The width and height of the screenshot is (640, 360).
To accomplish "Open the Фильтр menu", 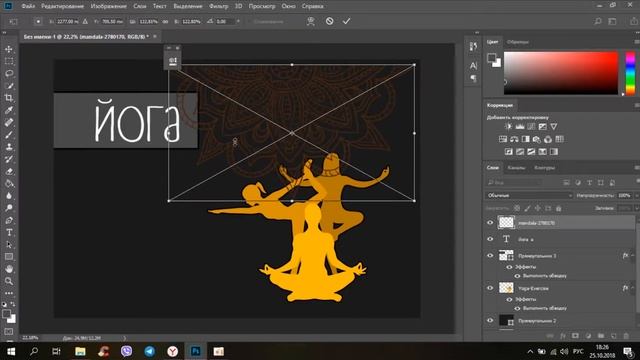I will click(218, 6).
